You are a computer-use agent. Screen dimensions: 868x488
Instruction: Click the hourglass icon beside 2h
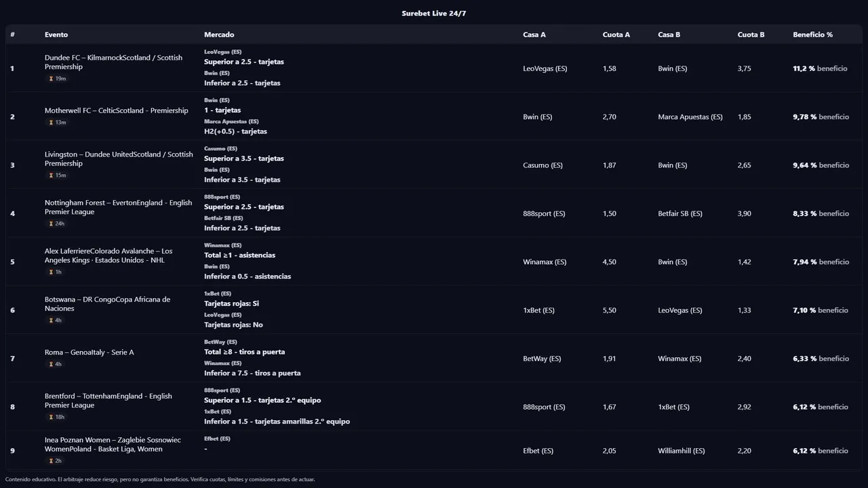51,461
